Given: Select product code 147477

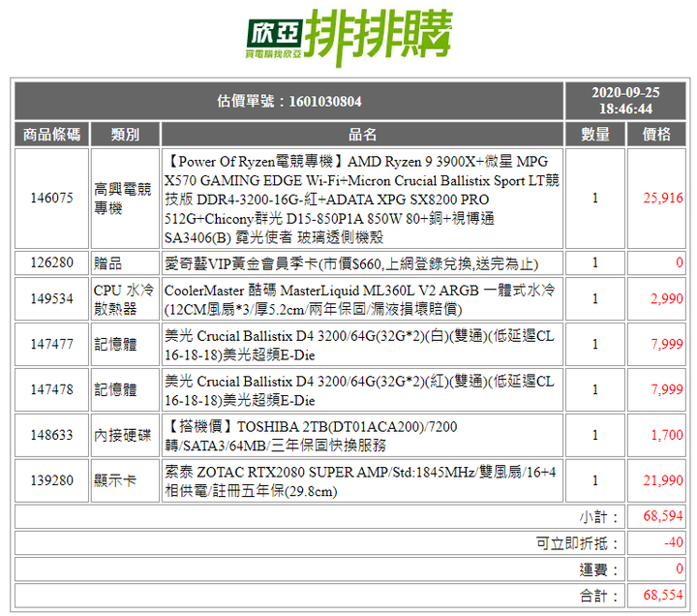Looking at the screenshot, I should coord(51,344).
